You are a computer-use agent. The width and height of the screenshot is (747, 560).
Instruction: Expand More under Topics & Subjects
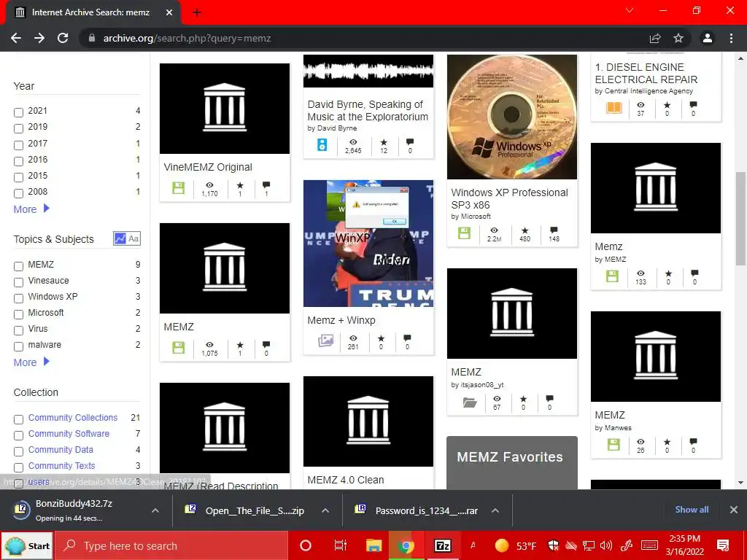point(31,362)
